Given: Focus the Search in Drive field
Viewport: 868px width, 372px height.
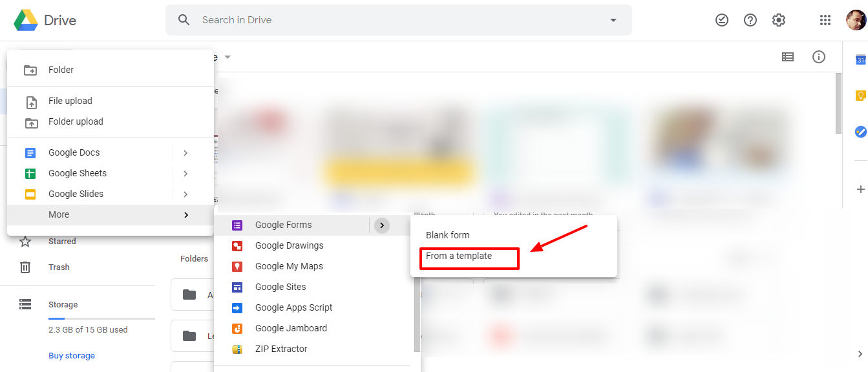Looking at the screenshot, I should (x=398, y=20).
